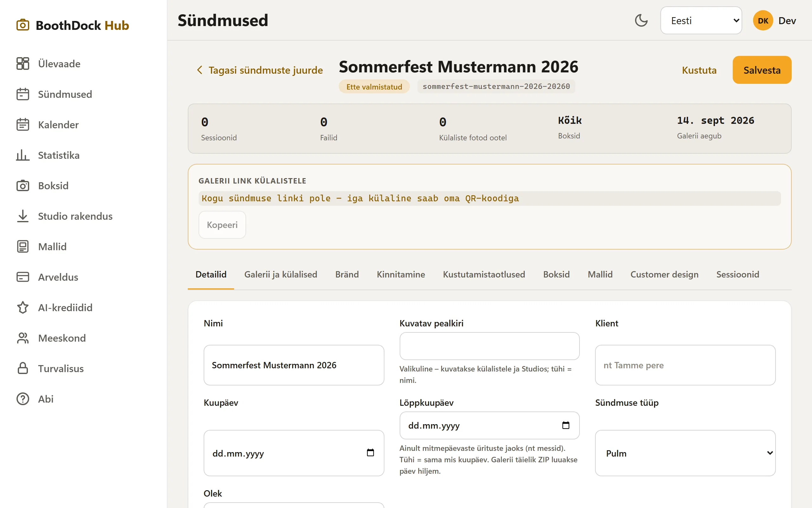Switch to the Customer design tab
The image size is (812, 508).
tap(665, 275)
